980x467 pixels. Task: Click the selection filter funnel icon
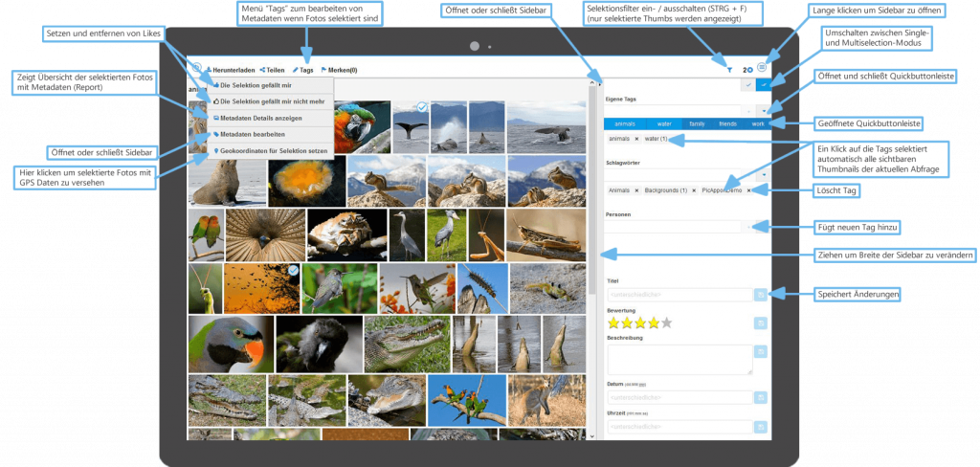click(x=729, y=69)
